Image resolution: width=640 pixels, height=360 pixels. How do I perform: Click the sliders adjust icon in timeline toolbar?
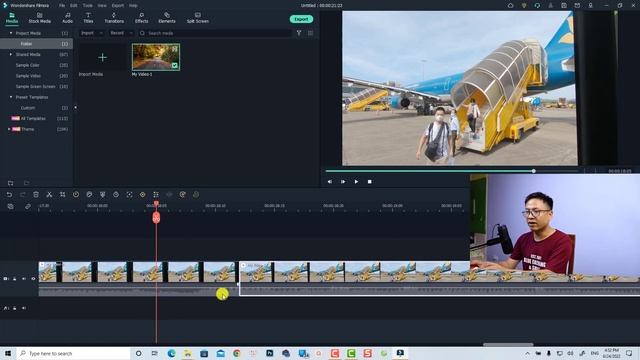pyautogui.click(x=156, y=195)
